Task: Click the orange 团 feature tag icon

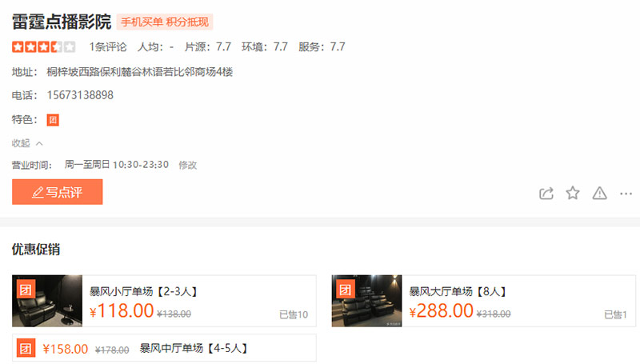Action: click(53, 120)
